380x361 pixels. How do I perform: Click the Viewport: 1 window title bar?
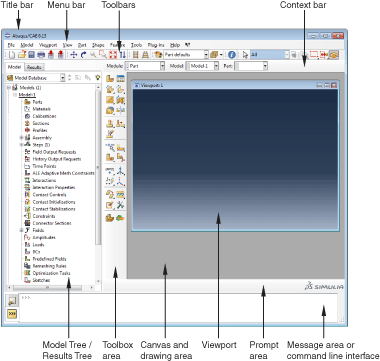235,85
